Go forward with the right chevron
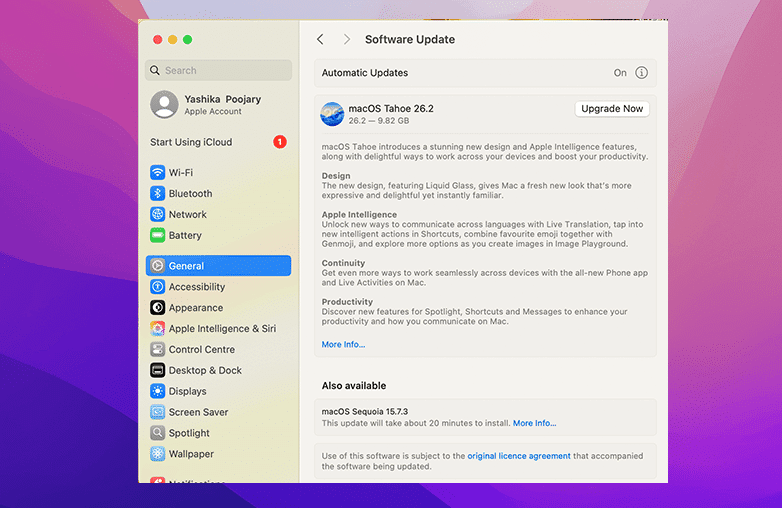The image size is (782, 508). [347, 39]
